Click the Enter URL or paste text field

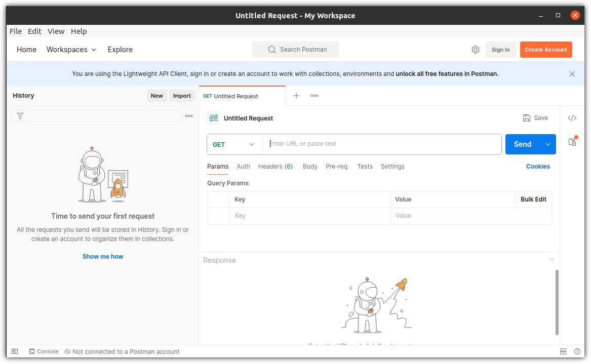tap(382, 144)
